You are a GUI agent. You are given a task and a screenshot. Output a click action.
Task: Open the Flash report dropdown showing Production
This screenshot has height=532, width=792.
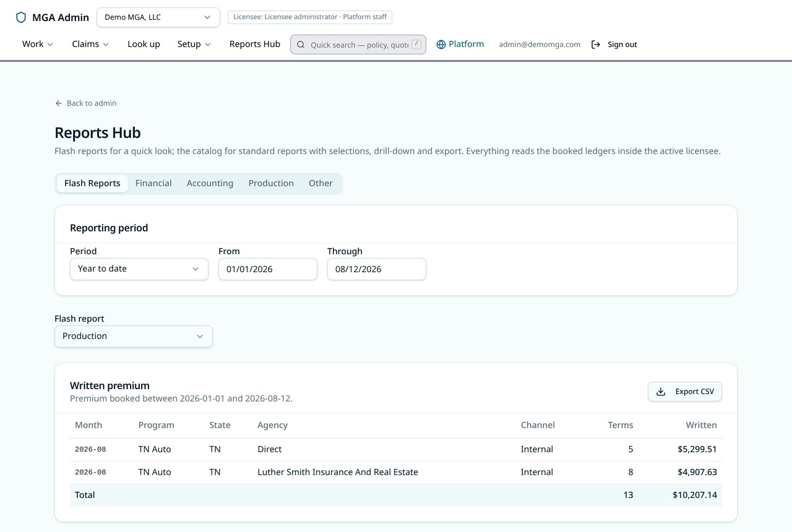pyautogui.click(x=134, y=337)
